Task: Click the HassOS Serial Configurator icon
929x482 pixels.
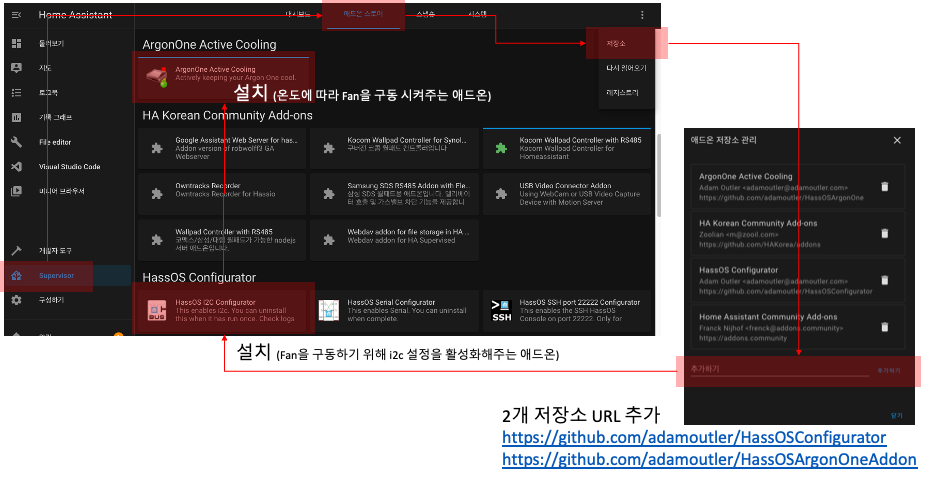Action: point(329,310)
